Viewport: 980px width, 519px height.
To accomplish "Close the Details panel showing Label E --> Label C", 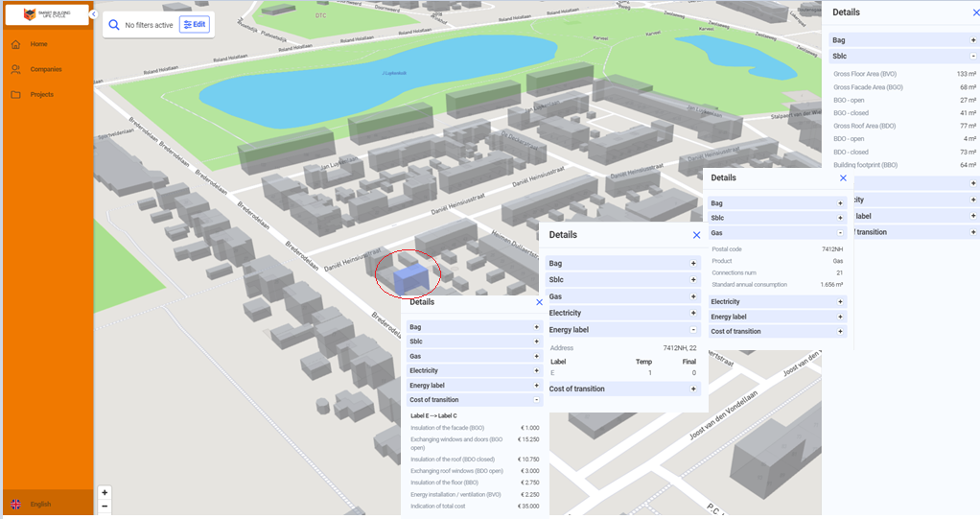I will (x=539, y=302).
